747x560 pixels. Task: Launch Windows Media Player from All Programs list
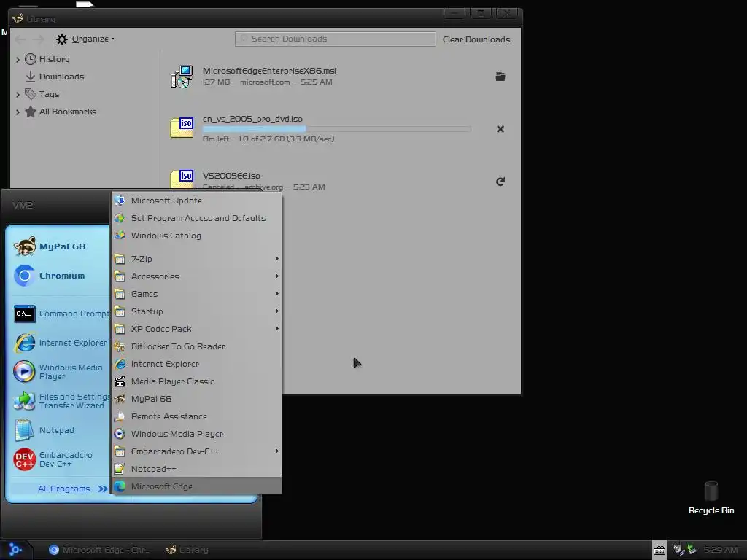point(197,434)
